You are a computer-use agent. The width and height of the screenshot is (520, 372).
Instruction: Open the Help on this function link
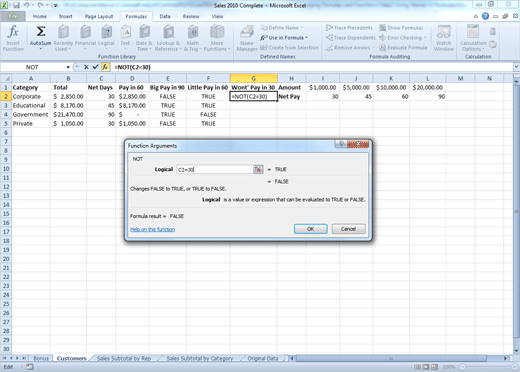point(152,229)
